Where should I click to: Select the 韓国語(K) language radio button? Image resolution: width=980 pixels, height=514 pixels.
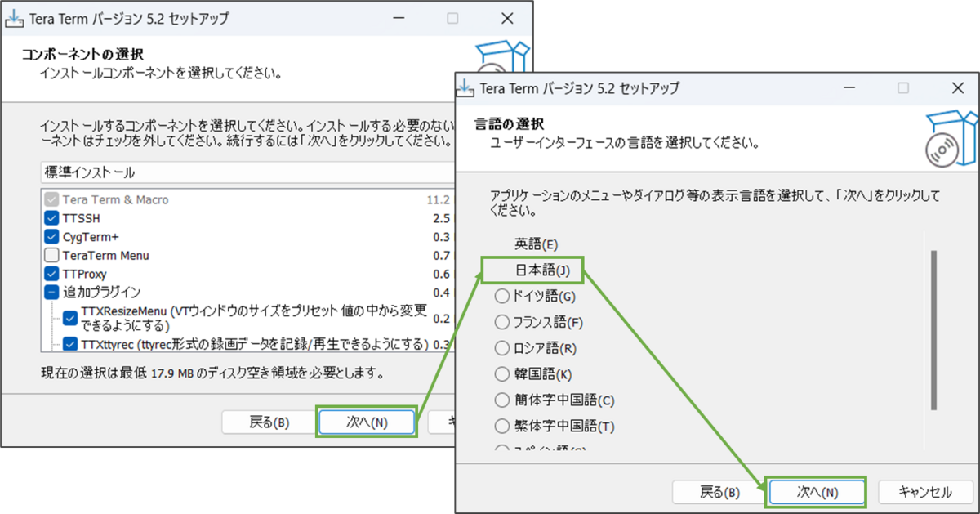click(501, 374)
